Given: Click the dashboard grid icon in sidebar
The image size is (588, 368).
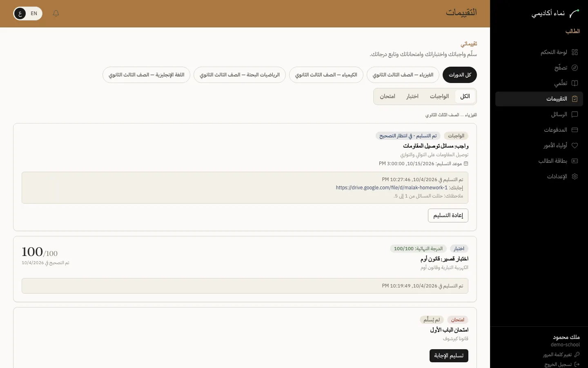Looking at the screenshot, I should pyautogui.click(x=575, y=52).
